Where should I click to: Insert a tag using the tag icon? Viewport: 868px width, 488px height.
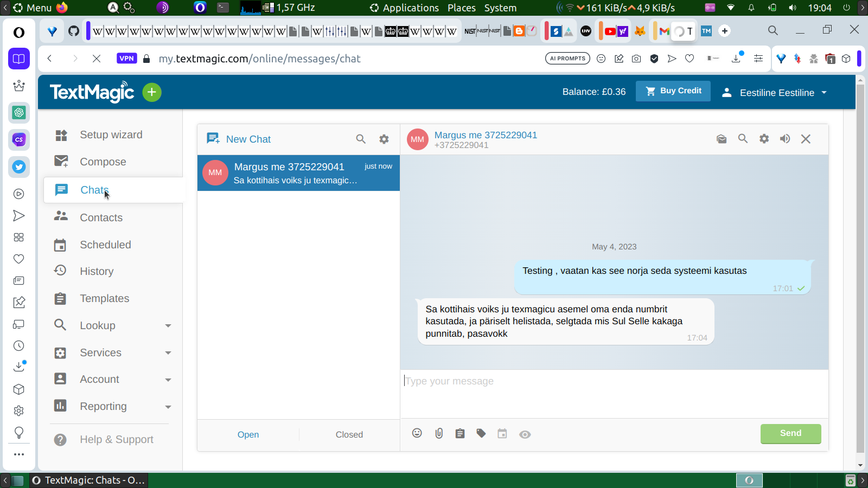481,433
